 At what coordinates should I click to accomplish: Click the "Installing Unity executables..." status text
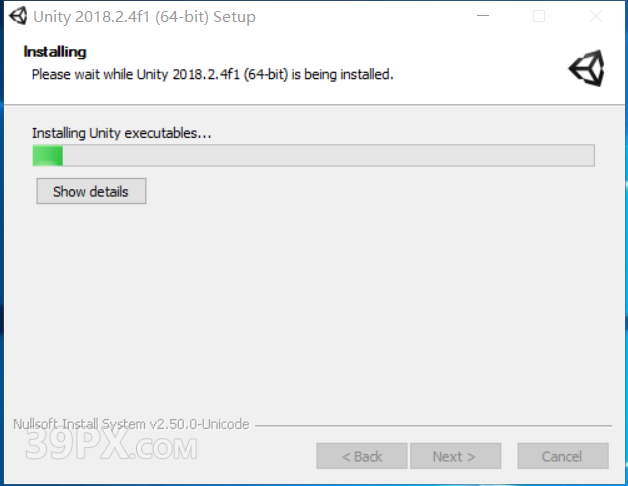click(x=121, y=133)
